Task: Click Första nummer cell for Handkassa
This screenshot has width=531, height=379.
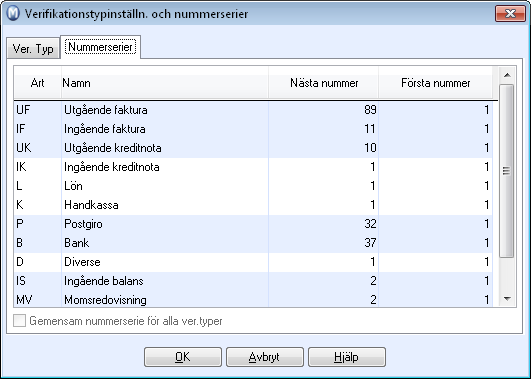Action: pyautogui.click(x=436, y=205)
